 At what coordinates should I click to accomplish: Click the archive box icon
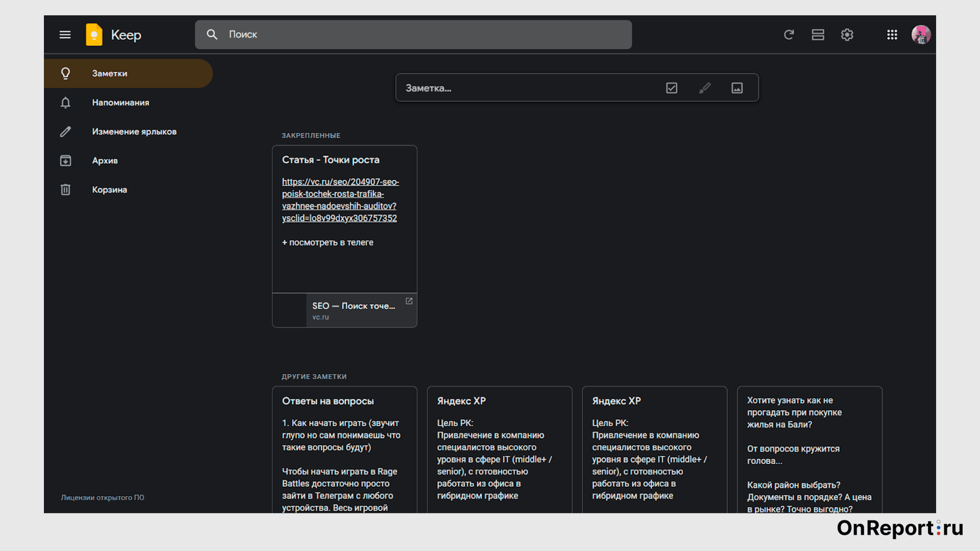click(x=65, y=161)
